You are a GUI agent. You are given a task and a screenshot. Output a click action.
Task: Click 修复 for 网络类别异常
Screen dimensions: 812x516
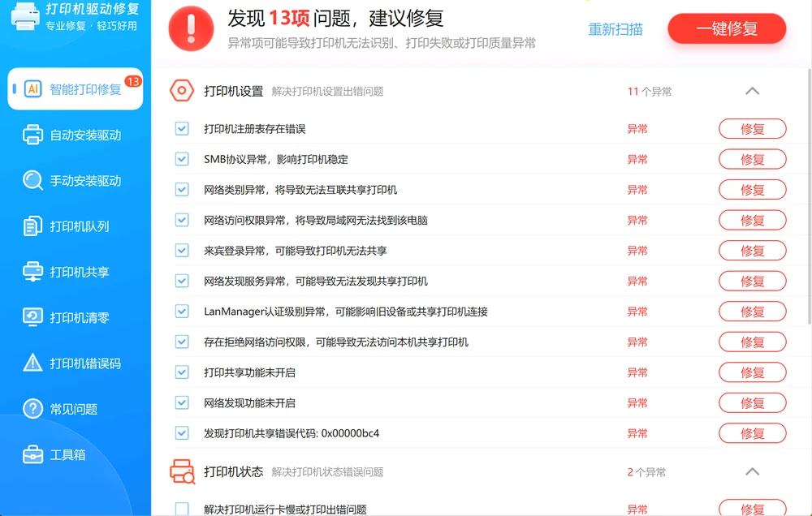753,189
